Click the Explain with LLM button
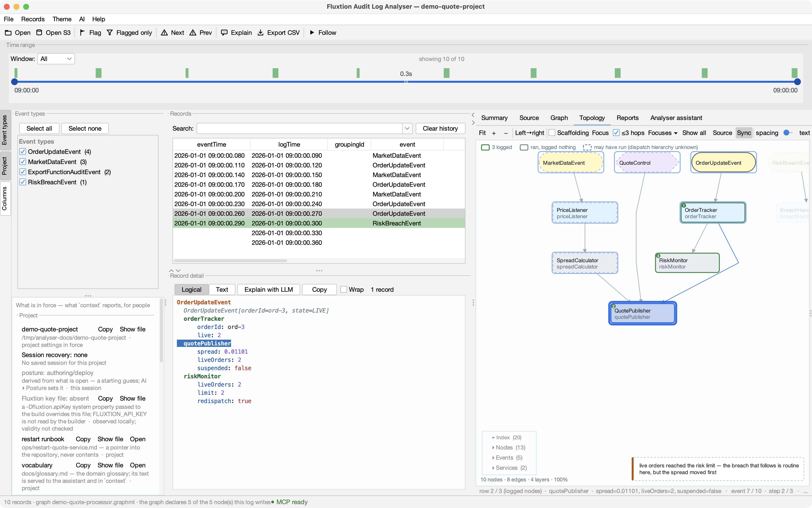812x508 pixels. click(268, 289)
